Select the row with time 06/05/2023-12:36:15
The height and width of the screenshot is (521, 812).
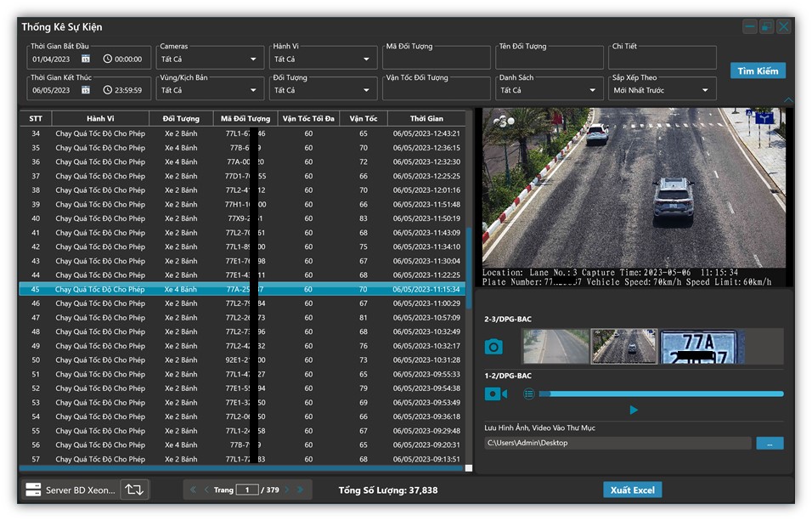pyautogui.click(x=242, y=148)
